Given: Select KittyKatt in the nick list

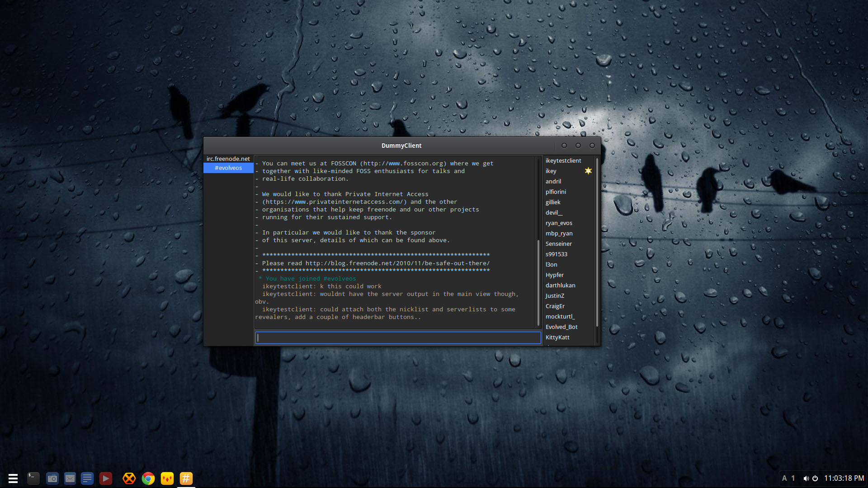Looking at the screenshot, I should pyautogui.click(x=569, y=337).
